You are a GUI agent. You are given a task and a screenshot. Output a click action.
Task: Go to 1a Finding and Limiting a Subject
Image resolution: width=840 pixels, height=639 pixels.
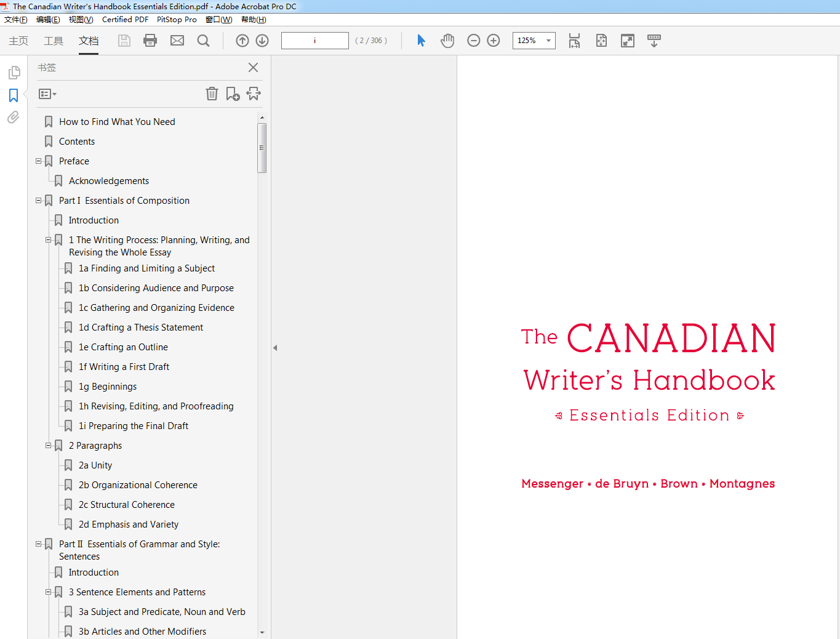click(146, 268)
